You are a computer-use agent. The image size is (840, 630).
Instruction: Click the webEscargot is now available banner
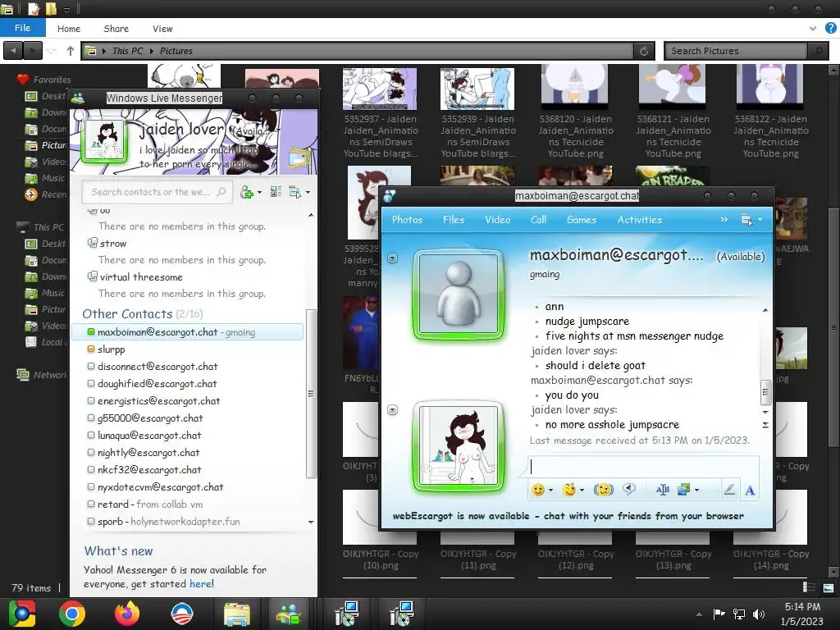click(x=568, y=516)
